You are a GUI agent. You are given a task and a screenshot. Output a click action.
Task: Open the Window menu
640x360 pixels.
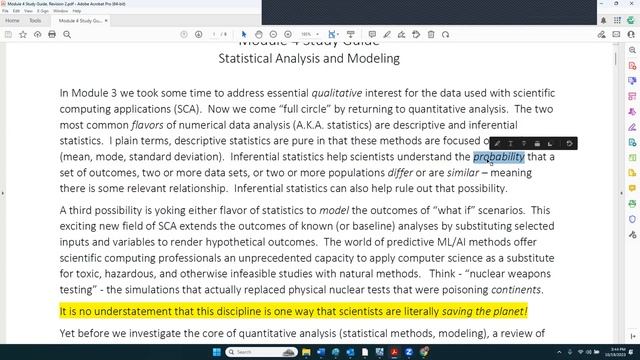[x=60, y=11]
